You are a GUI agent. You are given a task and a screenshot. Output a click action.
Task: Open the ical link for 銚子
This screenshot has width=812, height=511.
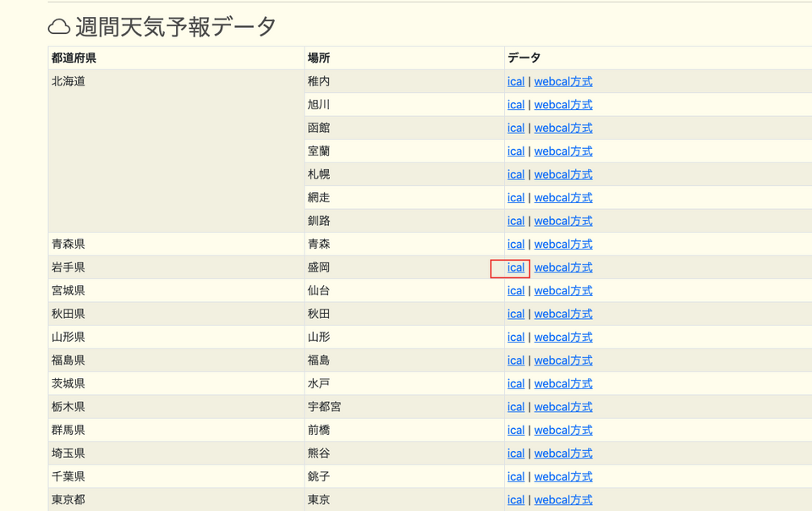pos(516,477)
